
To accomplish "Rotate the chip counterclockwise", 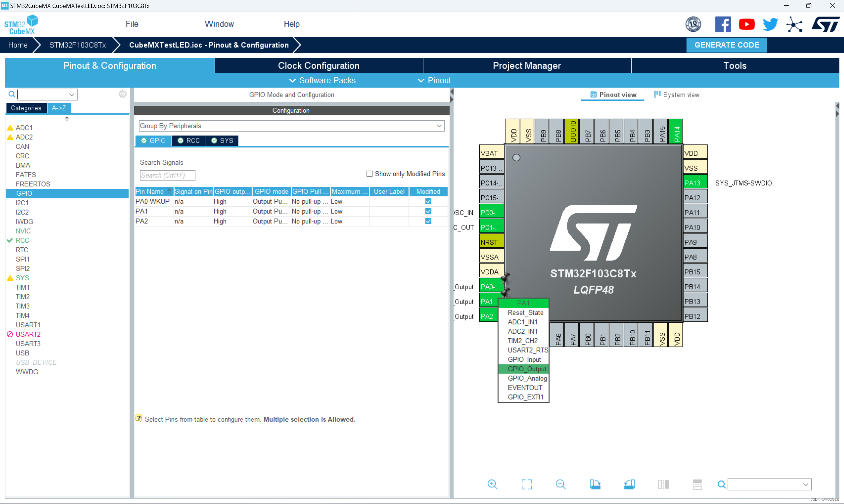I will click(x=629, y=484).
